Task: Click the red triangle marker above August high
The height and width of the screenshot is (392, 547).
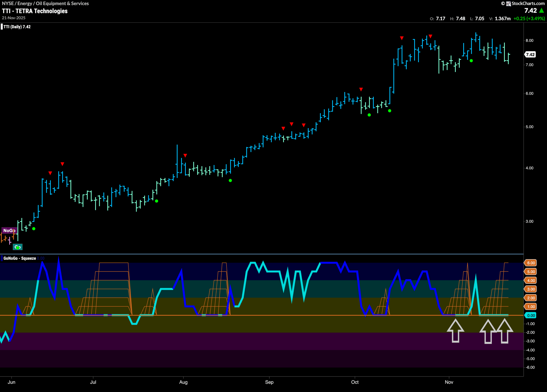Action: tap(185, 156)
